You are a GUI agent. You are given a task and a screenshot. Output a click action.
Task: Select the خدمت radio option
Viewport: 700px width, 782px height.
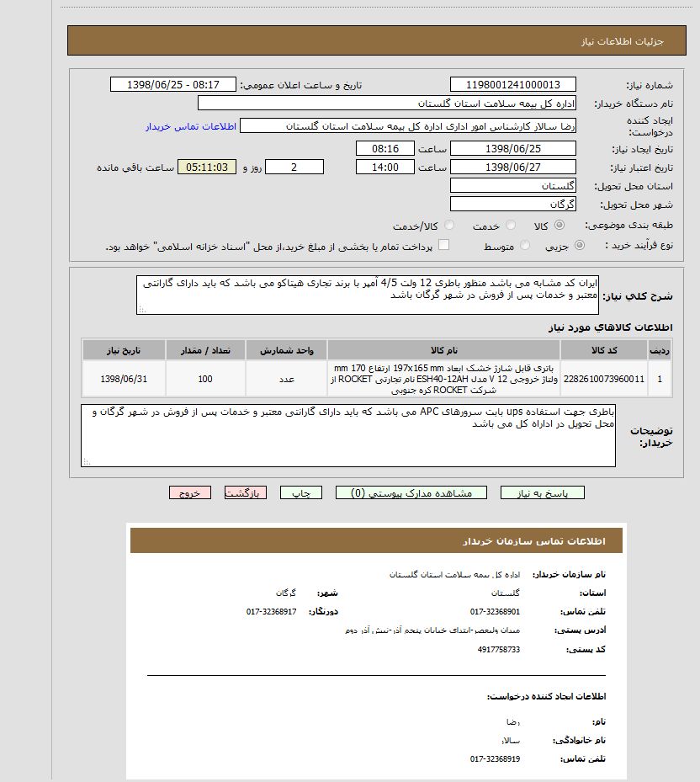pos(509,226)
